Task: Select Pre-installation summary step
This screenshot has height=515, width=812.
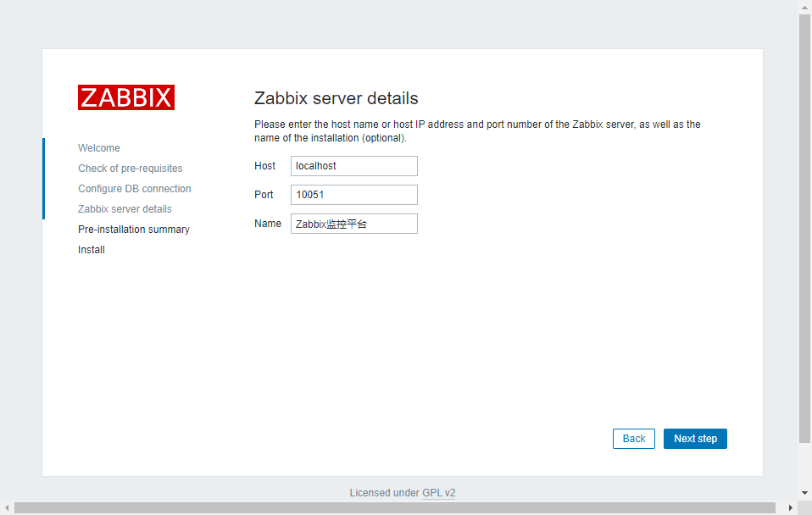Action: pos(134,230)
